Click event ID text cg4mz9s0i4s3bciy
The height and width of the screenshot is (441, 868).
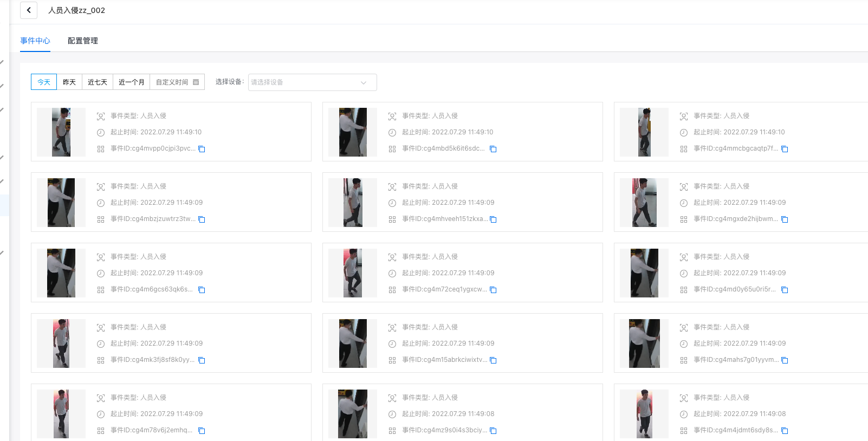445,430
